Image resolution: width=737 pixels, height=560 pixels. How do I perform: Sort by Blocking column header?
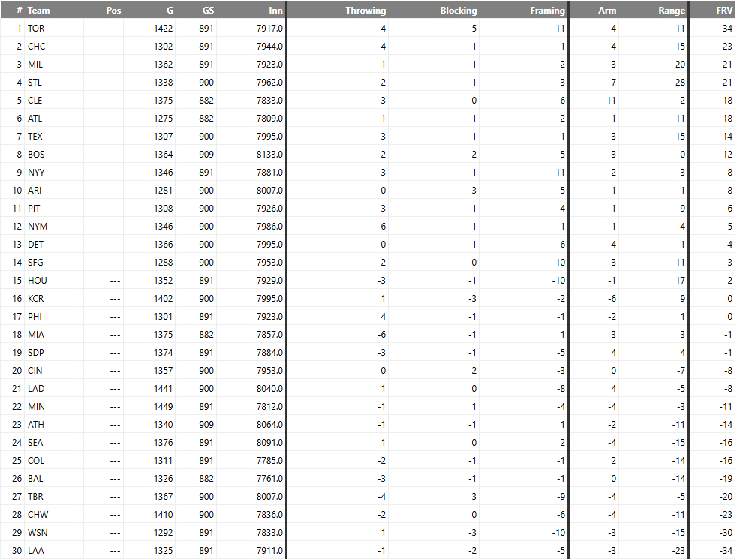[x=458, y=11]
